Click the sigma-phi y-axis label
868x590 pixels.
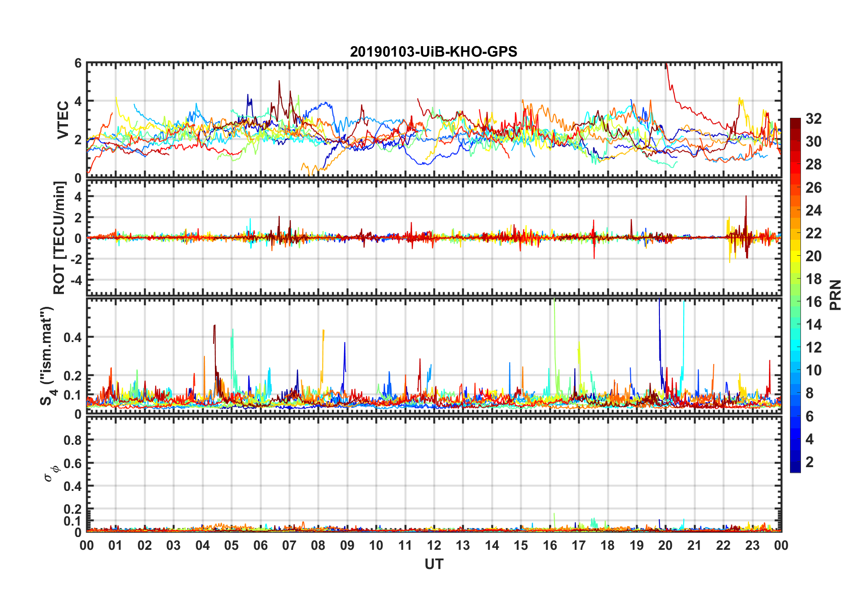51,474
